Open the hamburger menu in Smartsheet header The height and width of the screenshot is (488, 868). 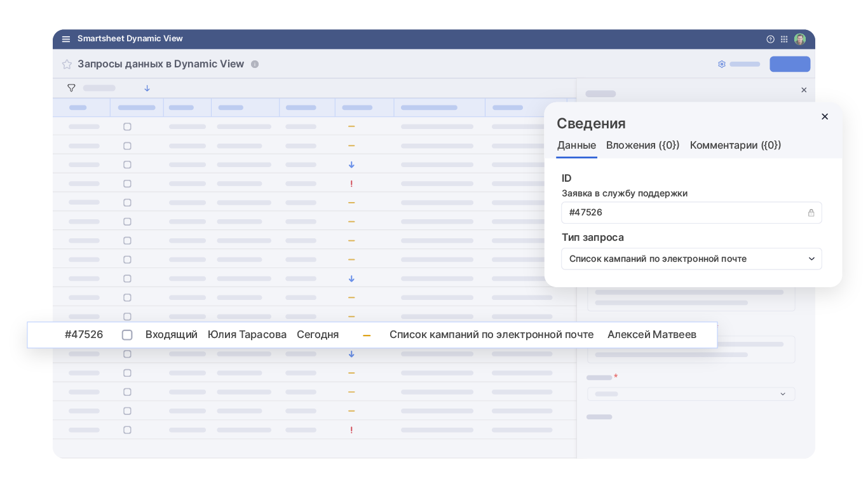[x=66, y=39]
